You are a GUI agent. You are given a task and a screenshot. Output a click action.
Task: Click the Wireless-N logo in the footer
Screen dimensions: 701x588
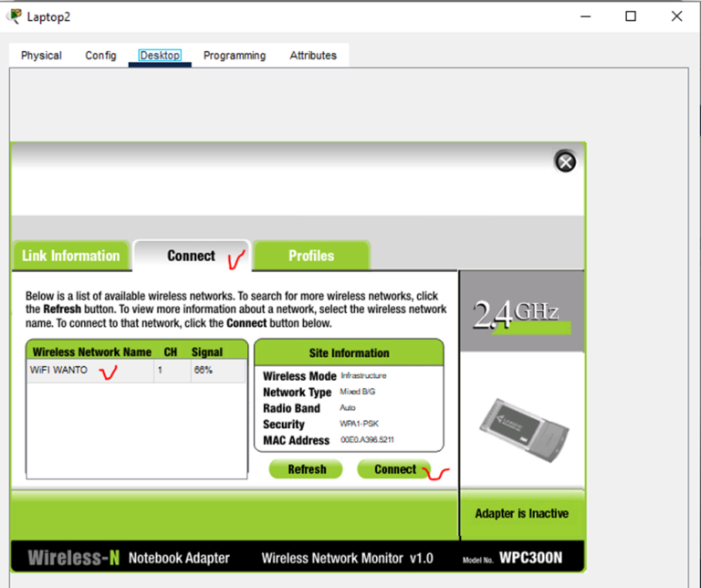click(x=74, y=558)
